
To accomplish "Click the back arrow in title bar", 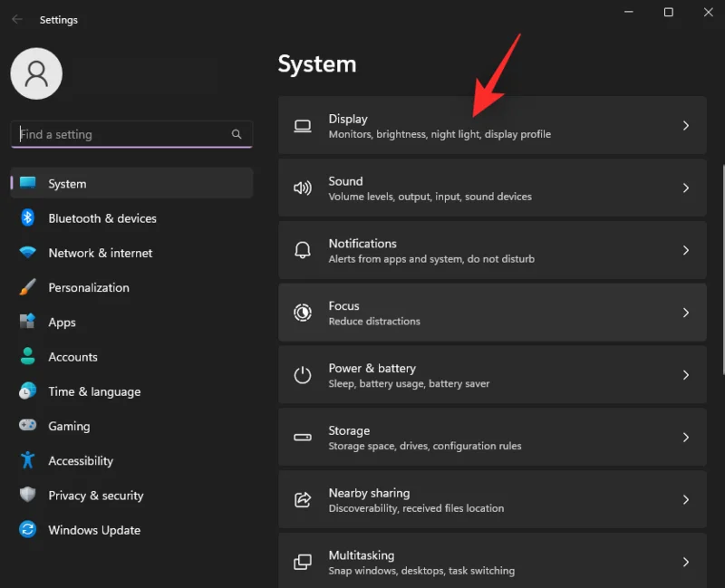I will 17,19.
